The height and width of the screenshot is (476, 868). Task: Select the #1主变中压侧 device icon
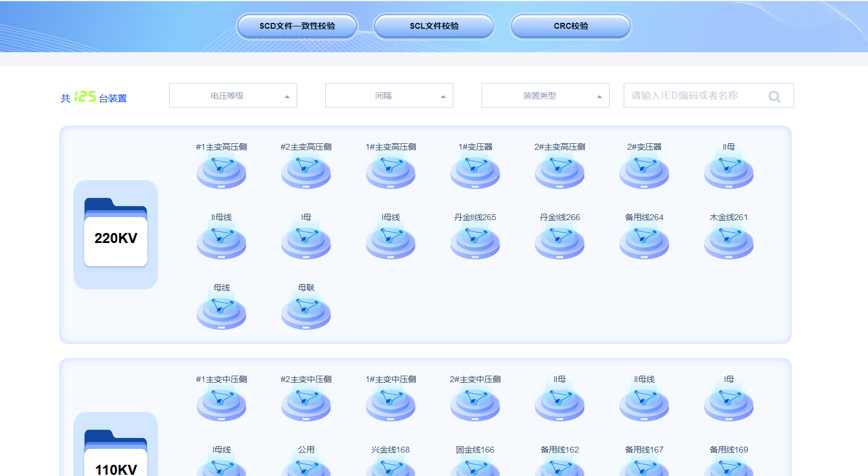[x=221, y=404]
